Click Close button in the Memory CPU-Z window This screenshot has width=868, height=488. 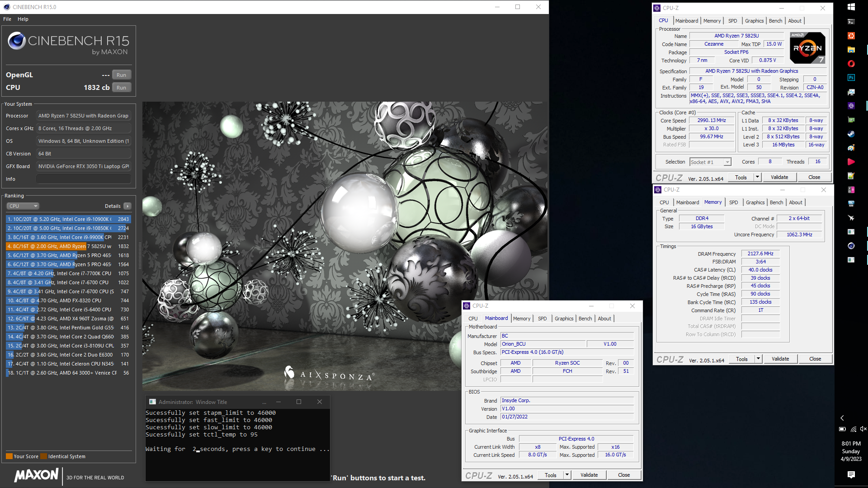pyautogui.click(x=815, y=359)
